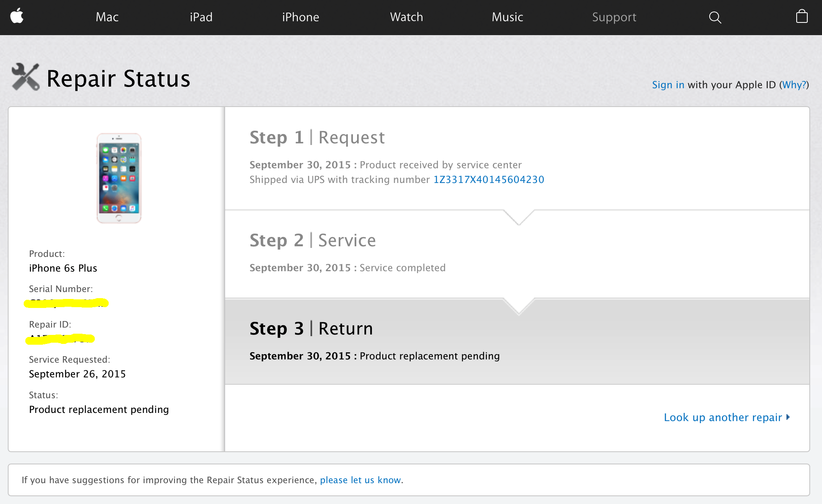Select the Step 1 Request heading

pos(317,138)
